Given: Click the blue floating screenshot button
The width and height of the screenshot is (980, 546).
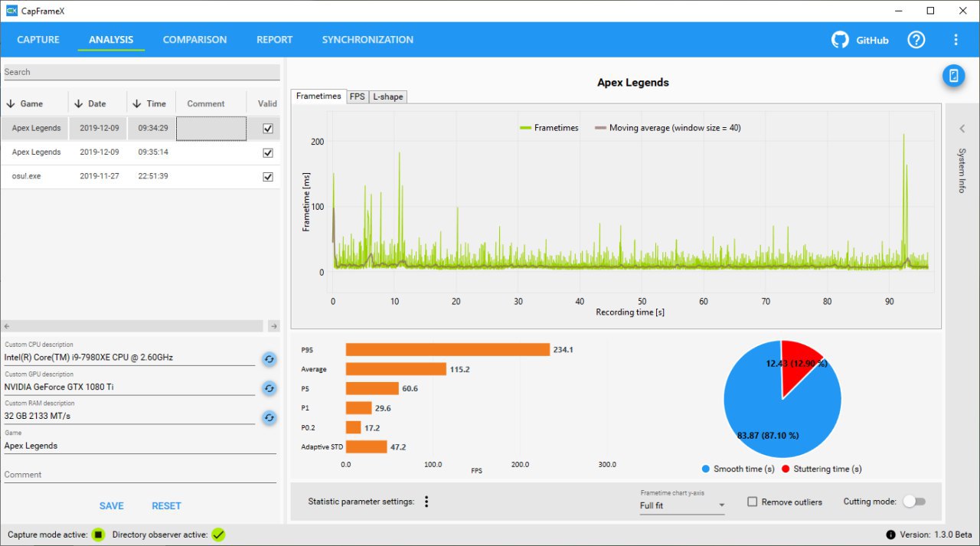Looking at the screenshot, I should (x=953, y=75).
